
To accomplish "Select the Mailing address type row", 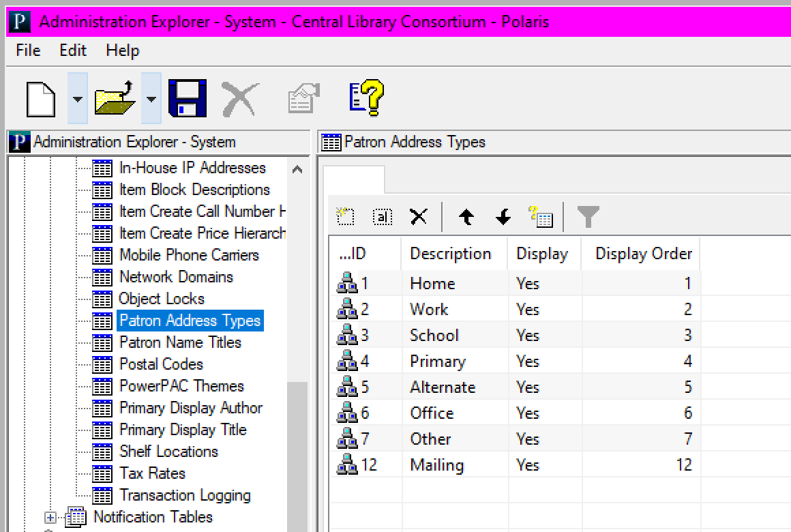I will 515,465.
